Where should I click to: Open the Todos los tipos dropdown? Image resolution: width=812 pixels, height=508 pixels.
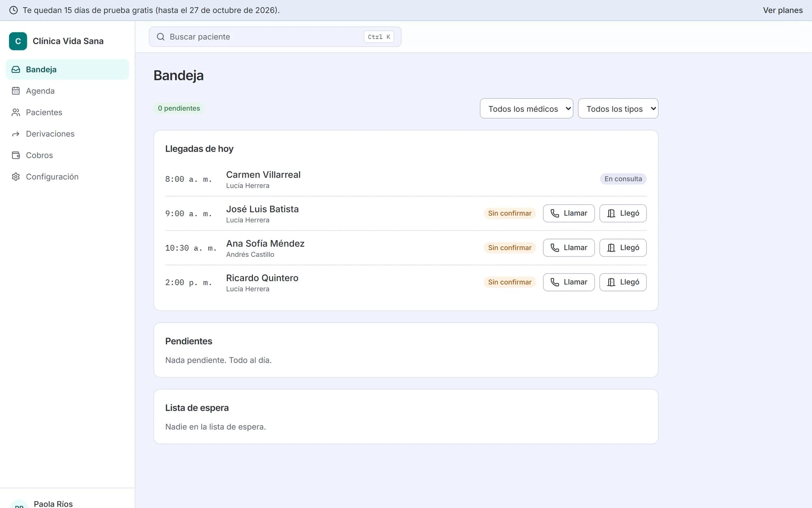point(618,109)
